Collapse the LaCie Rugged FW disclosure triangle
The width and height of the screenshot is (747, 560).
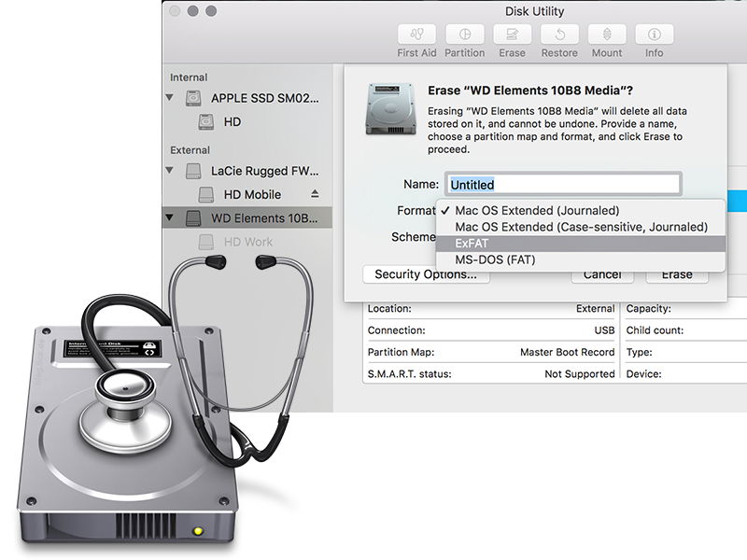pos(170,170)
